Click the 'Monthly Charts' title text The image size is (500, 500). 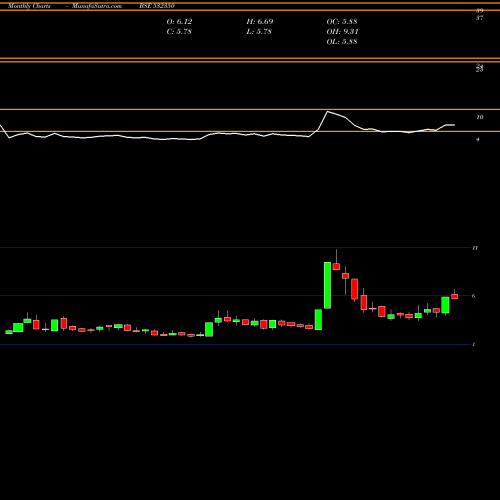click(x=29, y=6)
